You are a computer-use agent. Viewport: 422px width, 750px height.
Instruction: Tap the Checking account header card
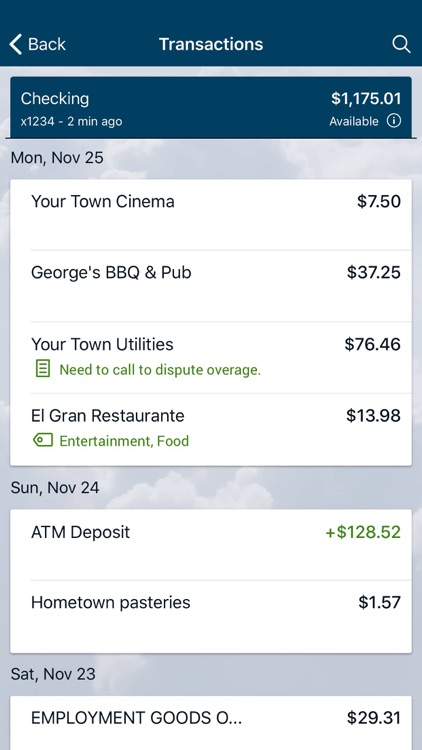(211, 108)
